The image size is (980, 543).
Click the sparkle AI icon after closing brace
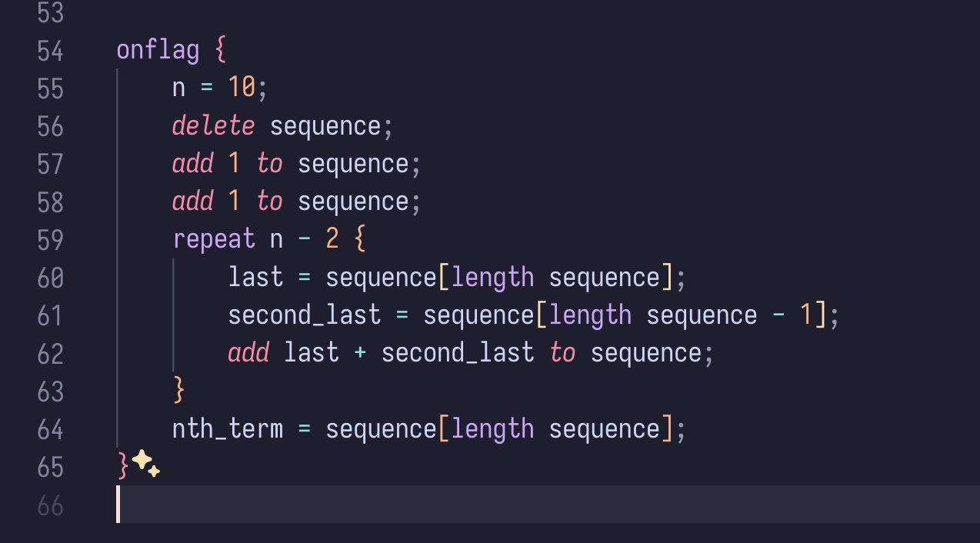145,464
